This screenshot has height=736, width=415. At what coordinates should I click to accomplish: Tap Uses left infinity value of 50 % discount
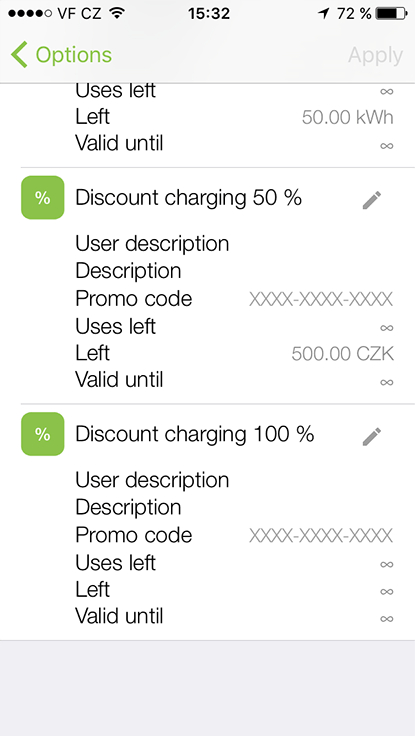coord(386,328)
